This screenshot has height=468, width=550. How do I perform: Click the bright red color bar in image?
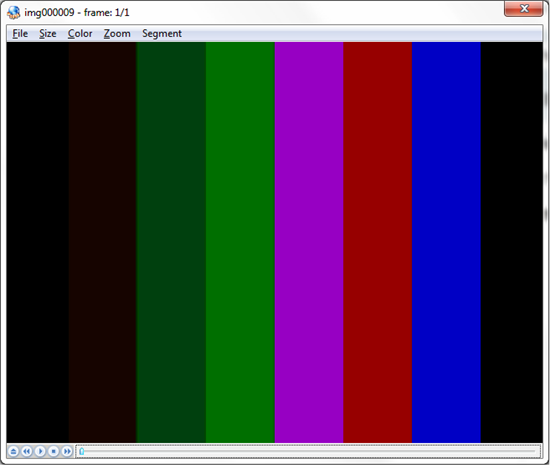click(x=377, y=242)
